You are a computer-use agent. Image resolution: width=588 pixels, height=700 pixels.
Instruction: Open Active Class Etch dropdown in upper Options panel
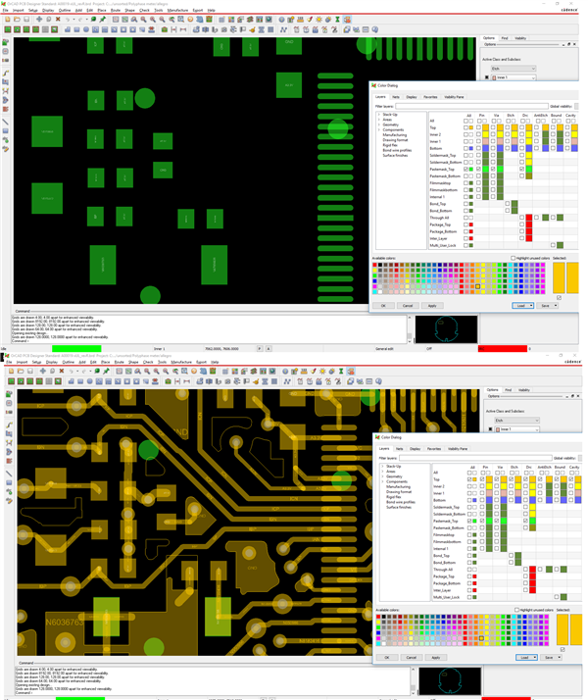(514, 69)
